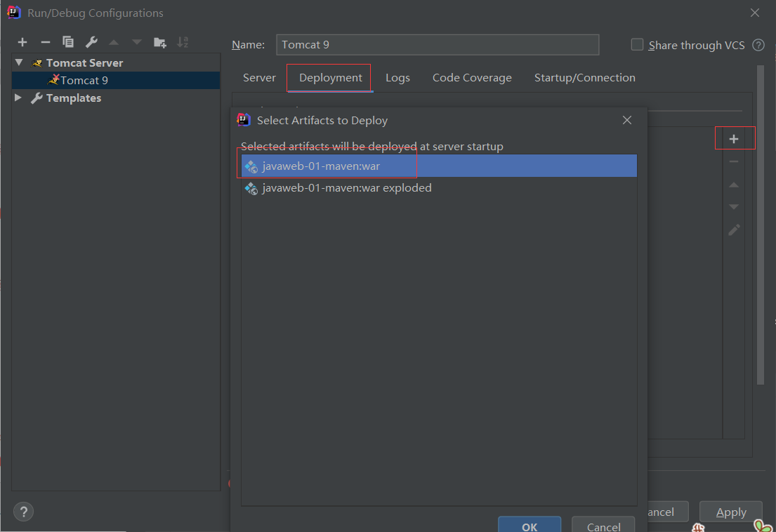Click artifact icon of javaweb-01-maven:war

pos(251,166)
